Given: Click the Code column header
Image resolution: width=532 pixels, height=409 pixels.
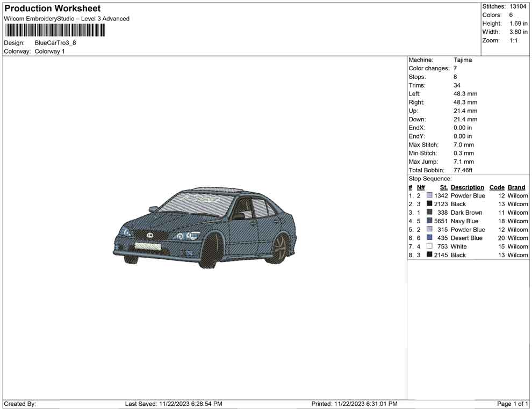Looking at the screenshot, I should tap(497, 187).
